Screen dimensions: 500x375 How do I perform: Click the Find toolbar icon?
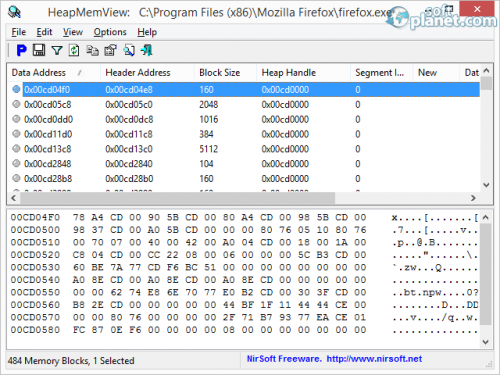129,51
